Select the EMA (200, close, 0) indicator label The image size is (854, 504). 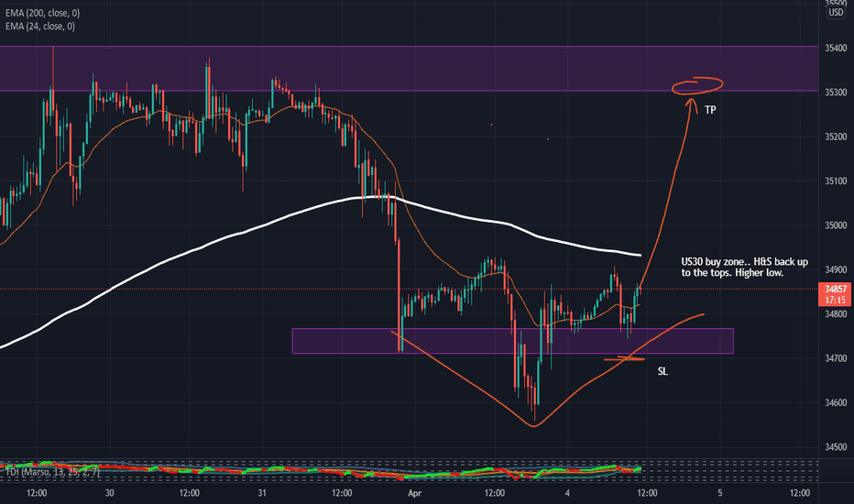pyautogui.click(x=42, y=13)
